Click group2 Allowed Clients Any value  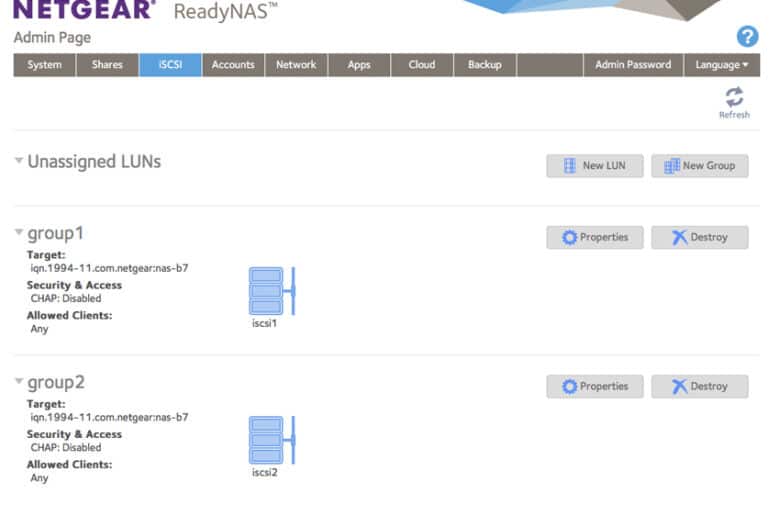click(39, 478)
